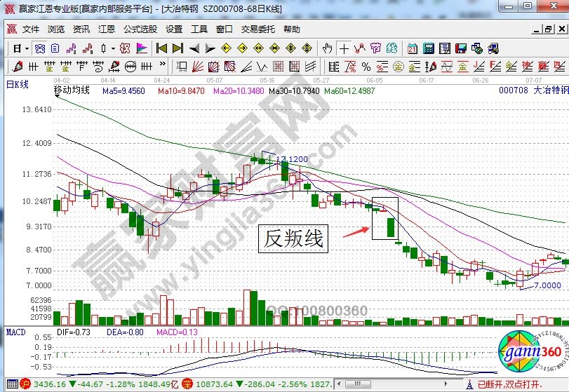Expand the candlestick chart type dropdown

pyautogui.click(x=113, y=48)
